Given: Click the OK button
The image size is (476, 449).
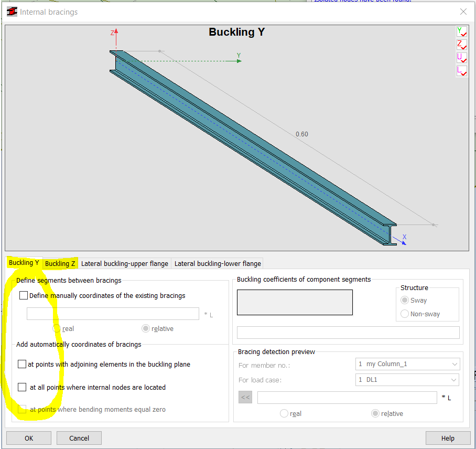Looking at the screenshot, I should (x=29, y=437).
